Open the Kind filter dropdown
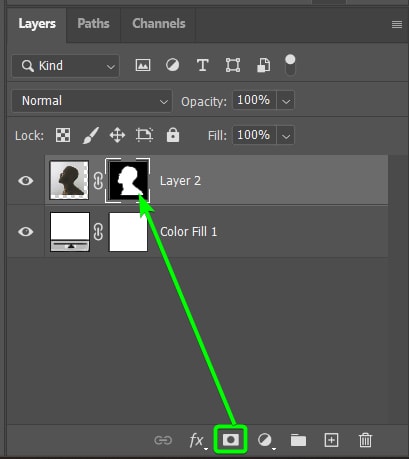 [x=66, y=66]
